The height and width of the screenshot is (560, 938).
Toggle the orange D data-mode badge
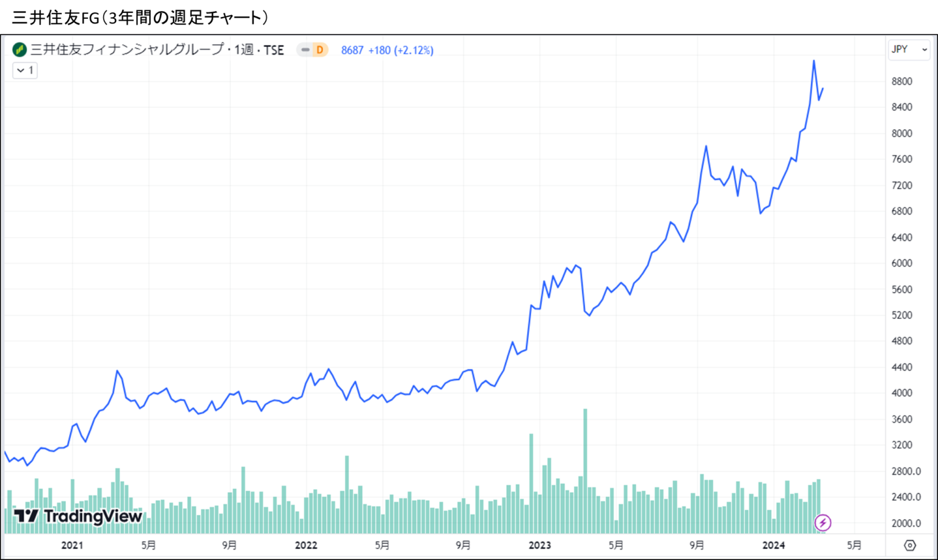coord(320,50)
